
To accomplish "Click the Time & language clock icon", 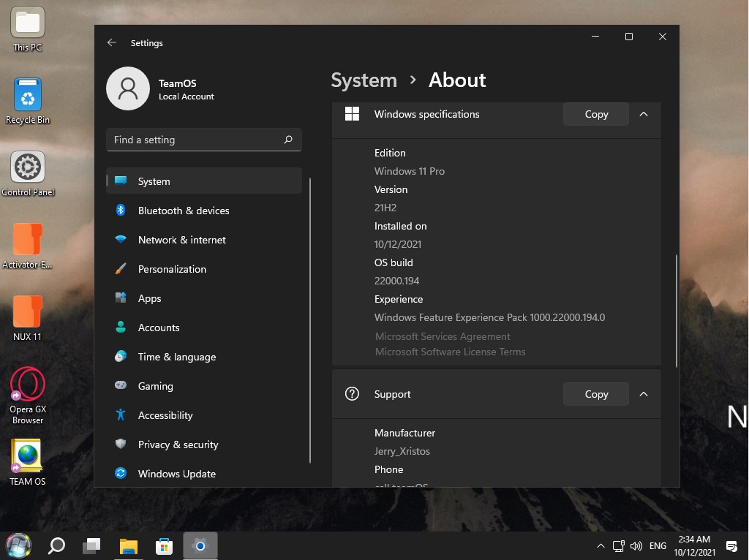I will click(121, 356).
